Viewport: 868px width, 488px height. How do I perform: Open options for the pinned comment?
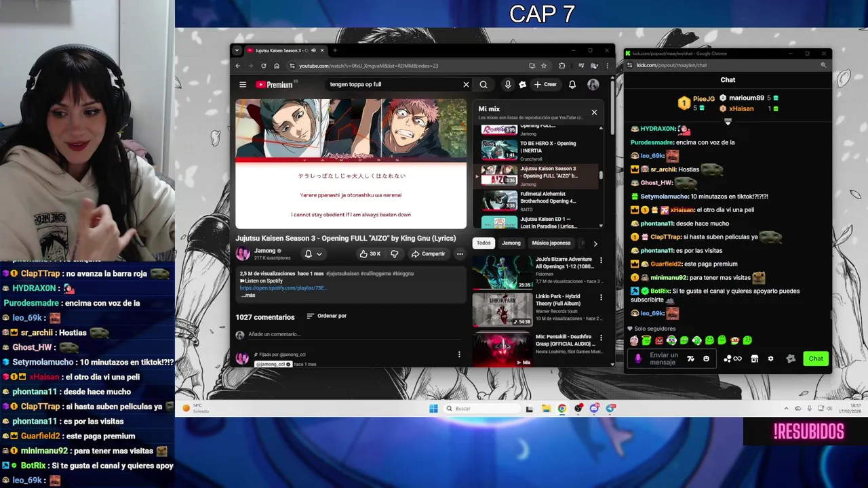(x=459, y=354)
